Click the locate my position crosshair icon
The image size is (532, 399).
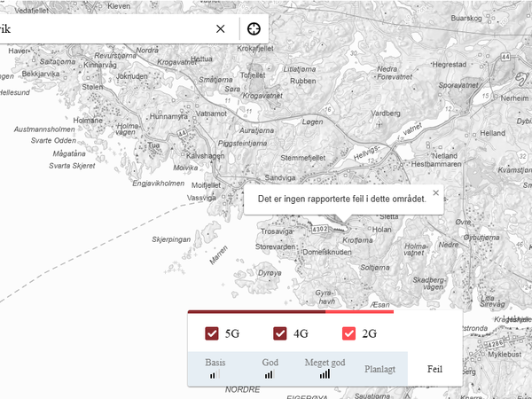pyautogui.click(x=254, y=29)
